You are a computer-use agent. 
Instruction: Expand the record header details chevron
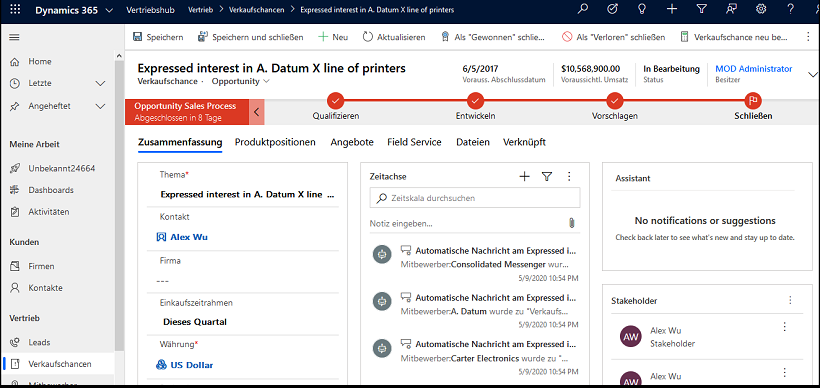coord(812,75)
